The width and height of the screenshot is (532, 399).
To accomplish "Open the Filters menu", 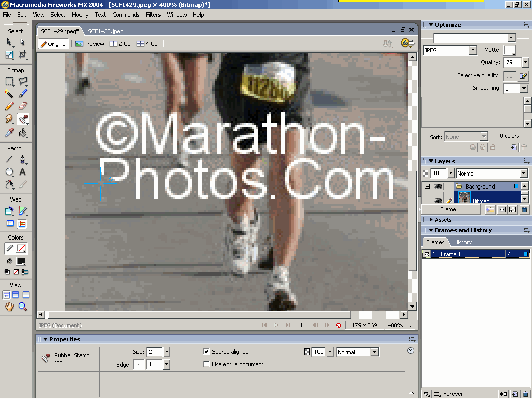I will pyautogui.click(x=153, y=15).
